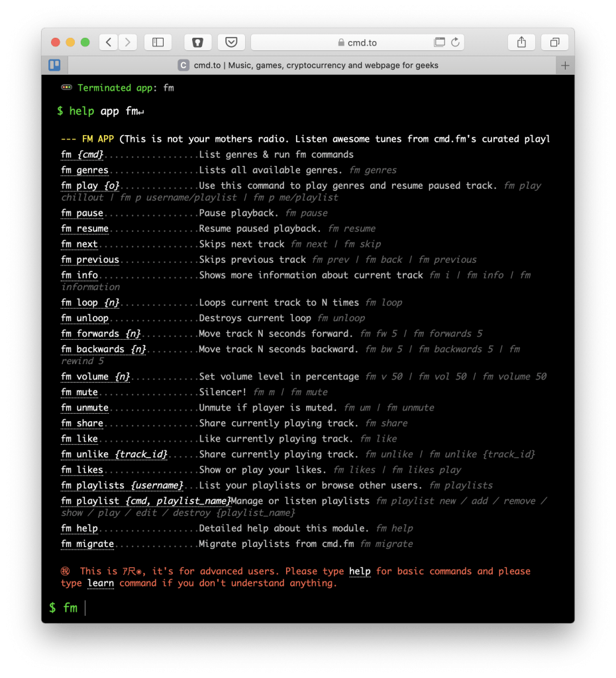This screenshot has width=616, height=678.
Task: Click the fm unloop command
Action: (85, 318)
